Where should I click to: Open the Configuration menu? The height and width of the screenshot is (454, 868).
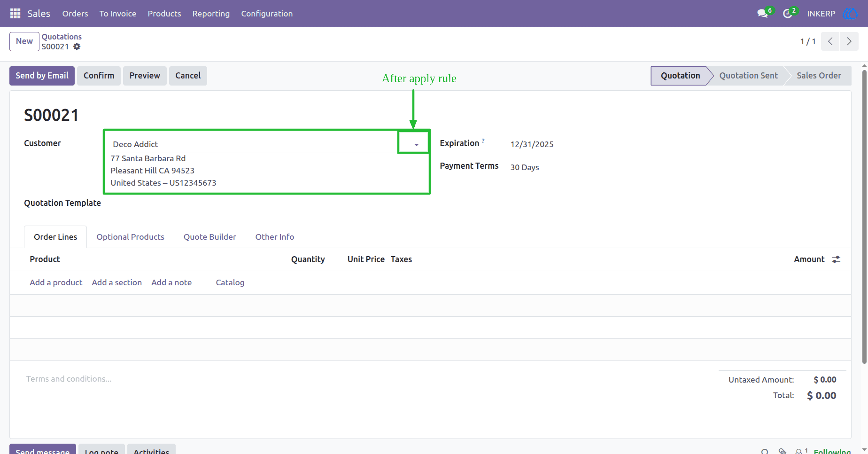click(x=267, y=14)
